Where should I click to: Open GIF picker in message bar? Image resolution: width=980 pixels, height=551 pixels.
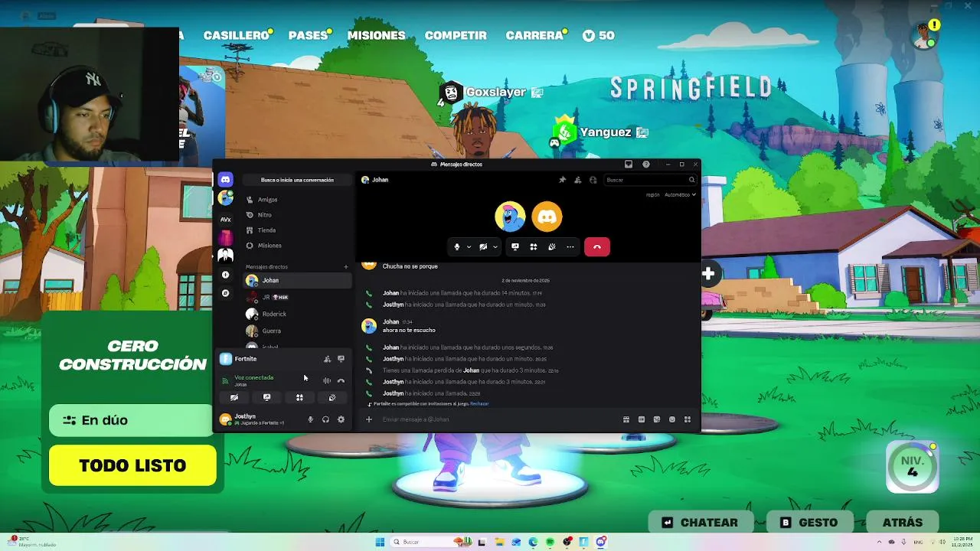pyautogui.click(x=642, y=419)
